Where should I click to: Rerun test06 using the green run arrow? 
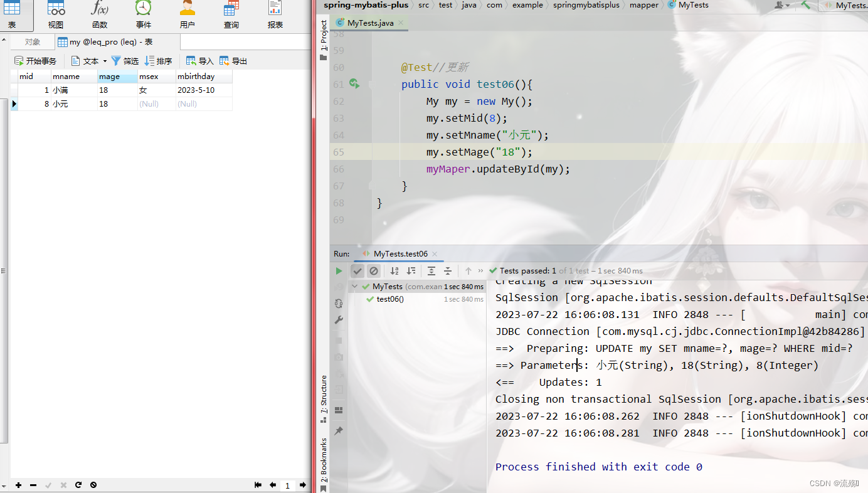339,270
